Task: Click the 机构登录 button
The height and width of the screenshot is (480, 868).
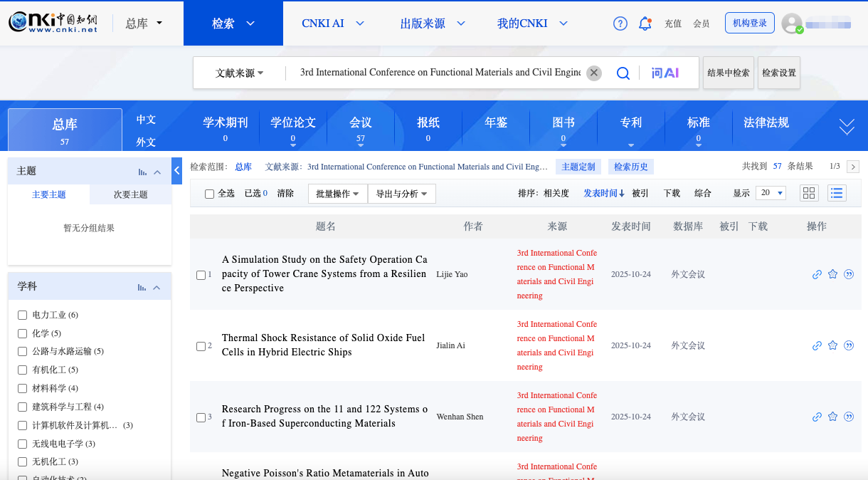Action: (750, 23)
